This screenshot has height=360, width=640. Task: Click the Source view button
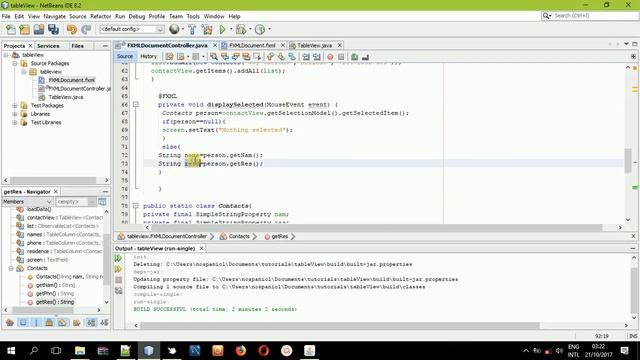[124, 56]
